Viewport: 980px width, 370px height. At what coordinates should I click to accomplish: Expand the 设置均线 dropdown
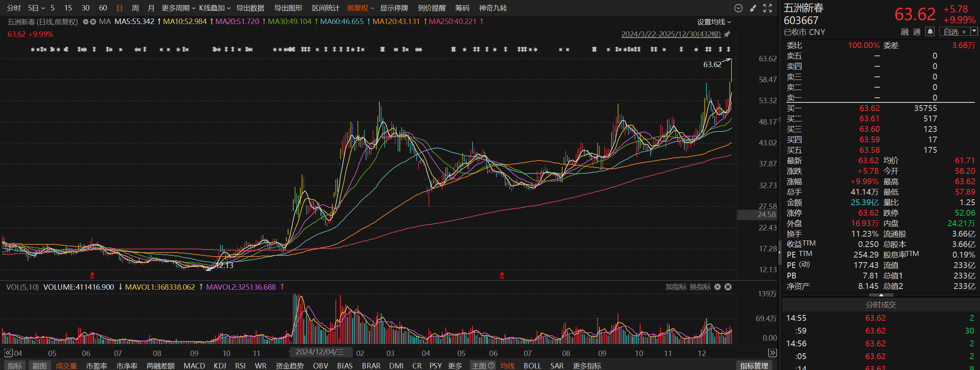(x=714, y=22)
